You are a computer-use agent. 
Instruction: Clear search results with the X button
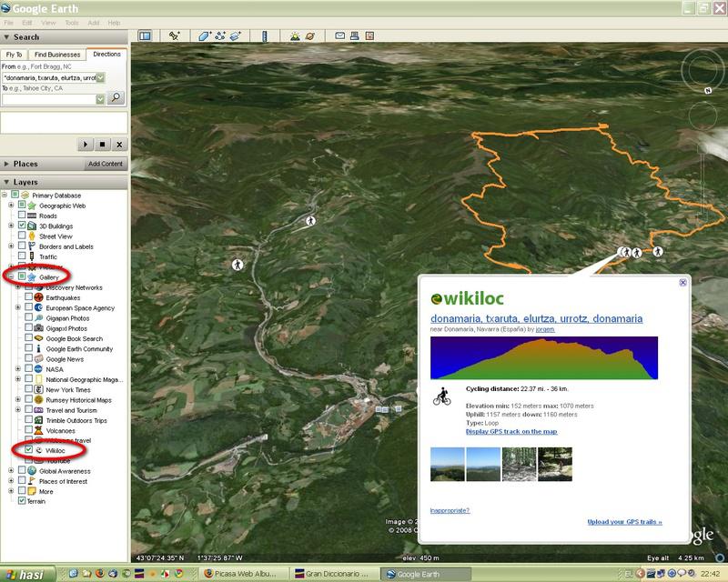[x=119, y=145]
